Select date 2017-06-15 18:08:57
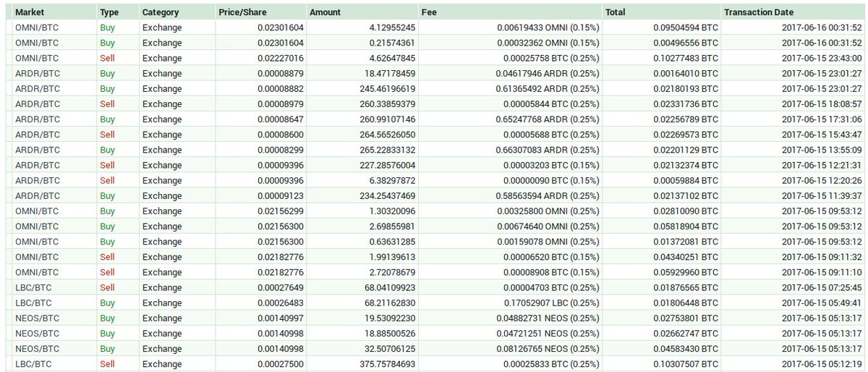Viewport: 868px width, 372px height. [822, 104]
